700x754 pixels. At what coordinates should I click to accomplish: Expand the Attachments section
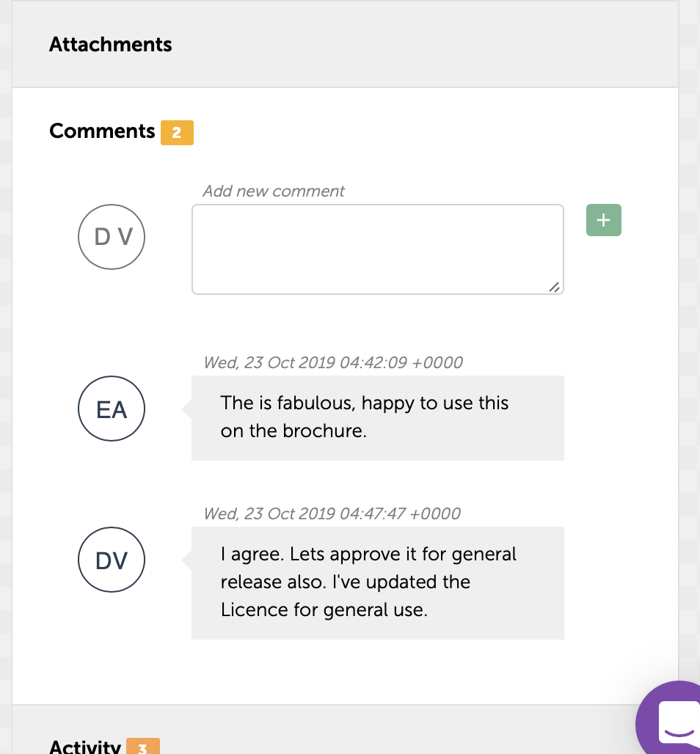tap(111, 45)
